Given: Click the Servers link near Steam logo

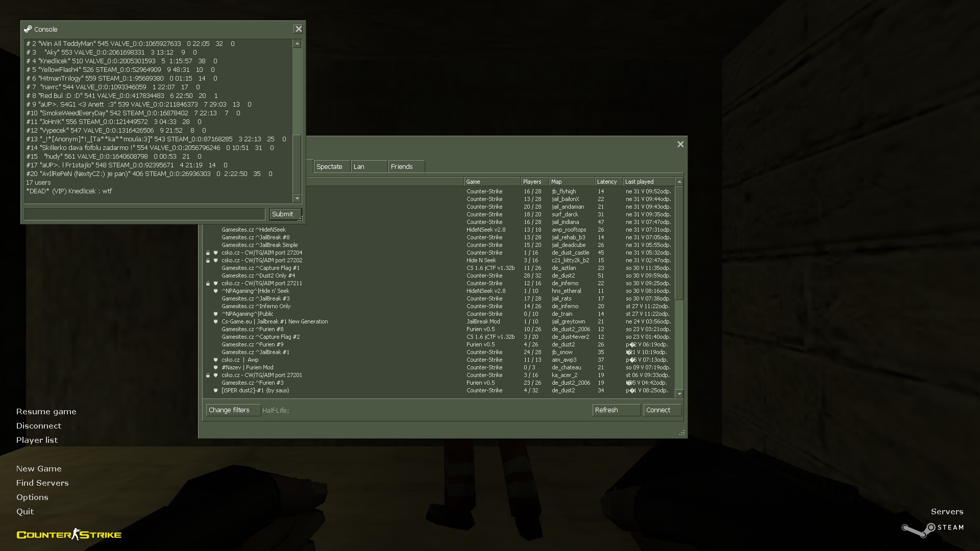Looking at the screenshot, I should pyautogui.click(x=947, y=512).
